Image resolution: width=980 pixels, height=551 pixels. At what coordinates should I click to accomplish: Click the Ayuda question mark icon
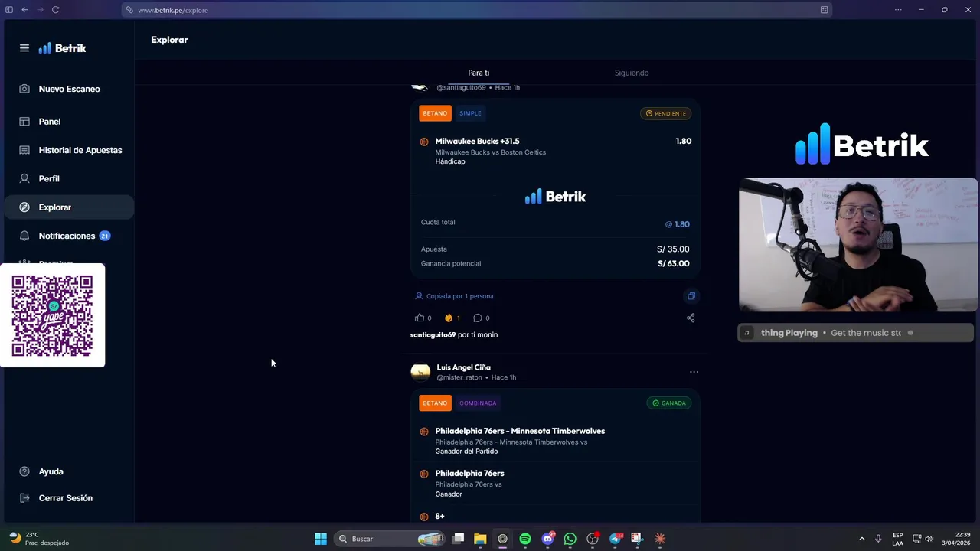point(24,471)
